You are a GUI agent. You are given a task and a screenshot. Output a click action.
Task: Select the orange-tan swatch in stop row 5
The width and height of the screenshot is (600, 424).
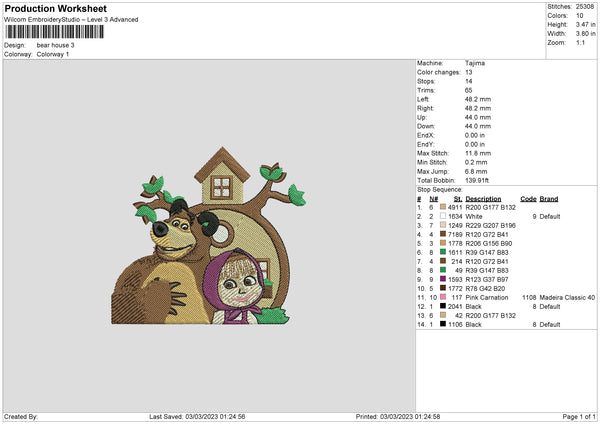pos(443,243)
